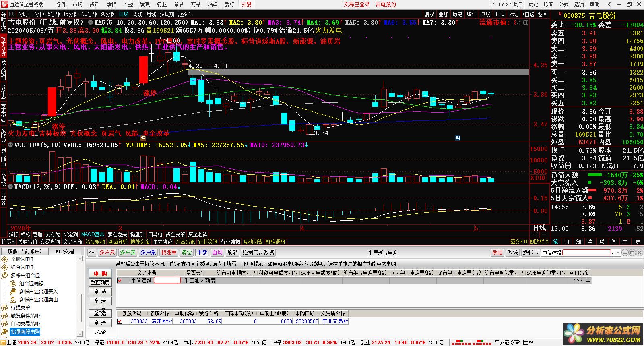Open the 多周期 period selector
The image size is (644, 346).
click(167, 14)
